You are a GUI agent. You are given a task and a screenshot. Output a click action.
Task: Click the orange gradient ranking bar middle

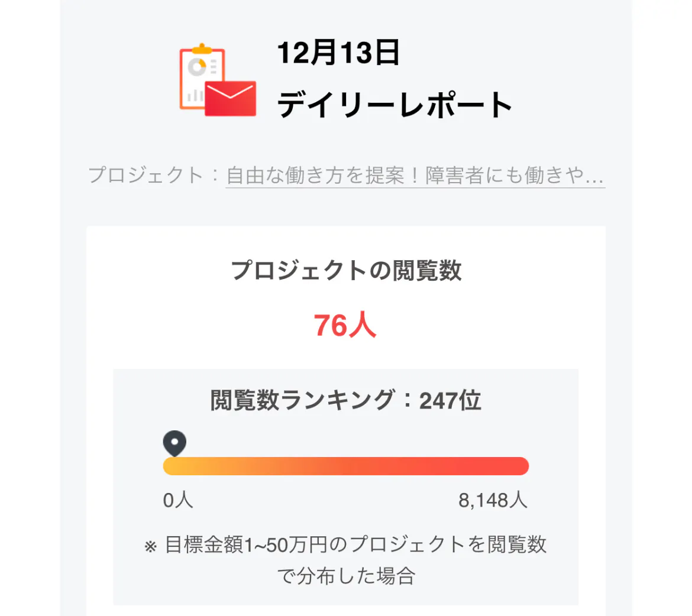click(x=346, y=466)
